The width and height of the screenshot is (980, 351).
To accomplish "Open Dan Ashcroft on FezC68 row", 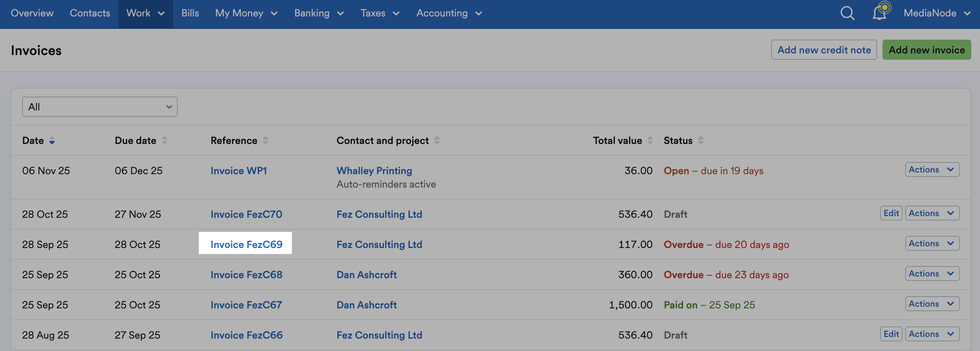I will (366, 274).
